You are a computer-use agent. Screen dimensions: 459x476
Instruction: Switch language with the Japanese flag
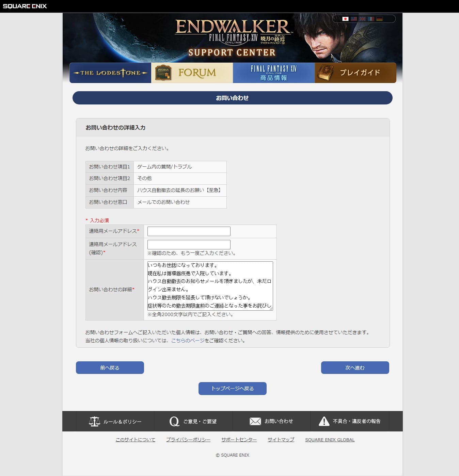pos(345,19)
